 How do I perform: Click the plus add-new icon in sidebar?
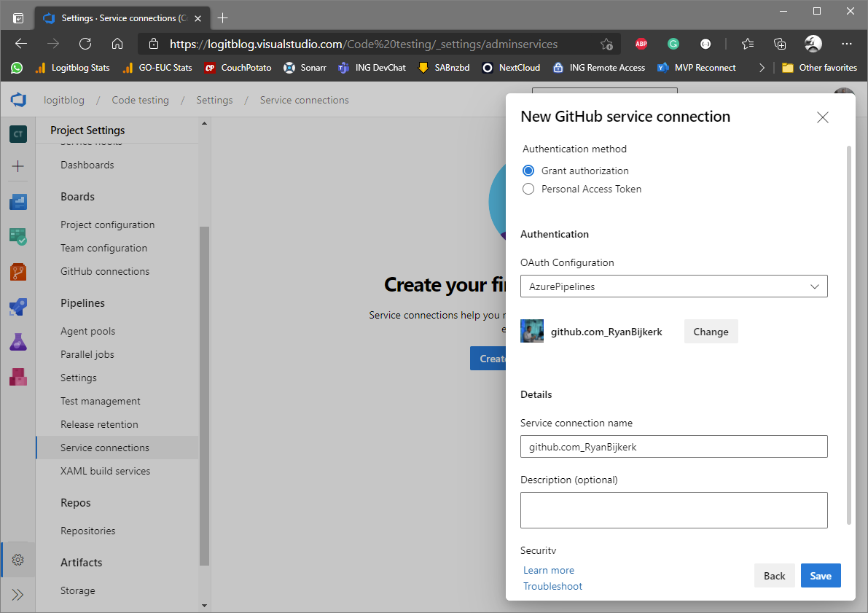(x=18, y=166)
